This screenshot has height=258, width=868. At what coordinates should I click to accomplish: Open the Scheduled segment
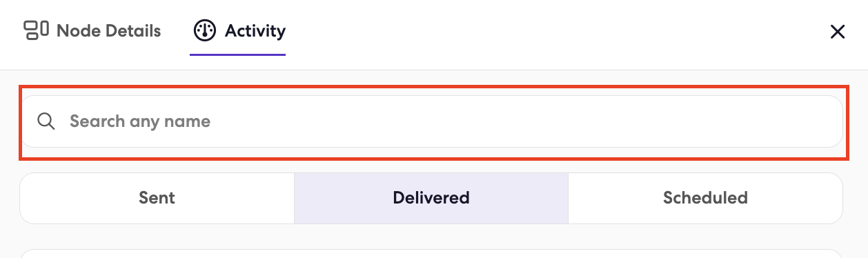(x=705, y=198)
